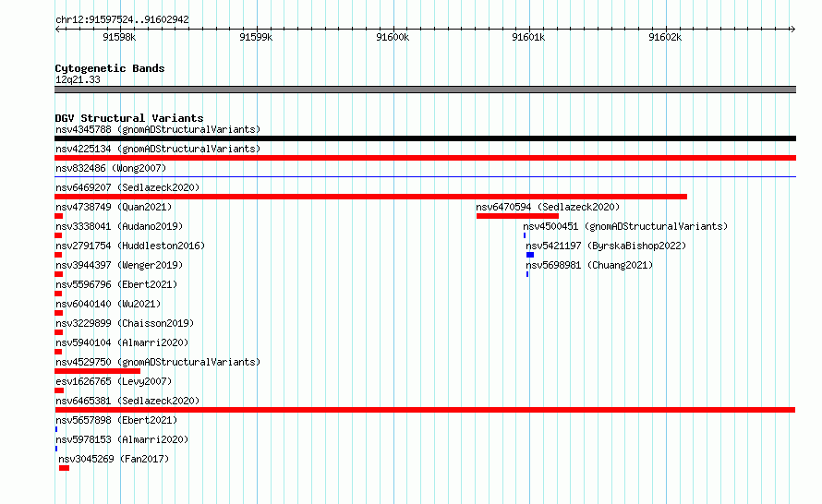Select the black nsv4345788 variant bar
The width and height of the screenshot is (822, 504).
coord(425,138)
